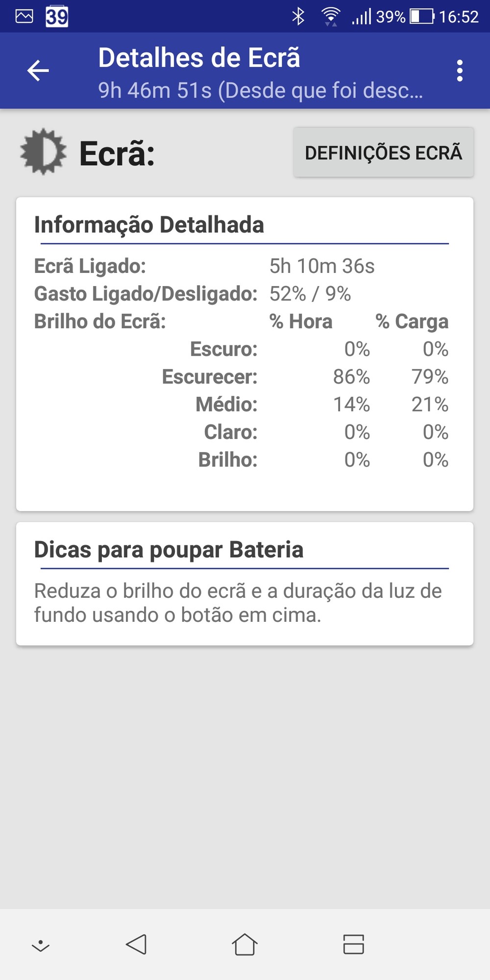The width and height of the screenshot is (490, 980).
Task: Tap the Dicas para poupar Bateria heading
Action: 169,550
